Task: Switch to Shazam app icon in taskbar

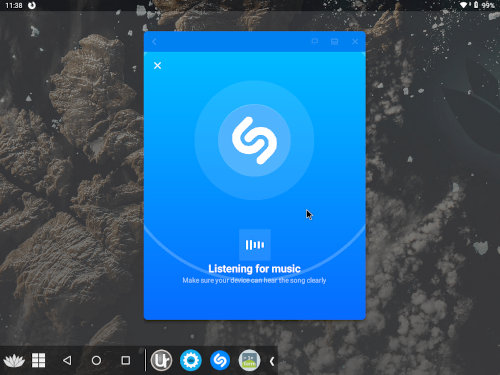Action: [220, 360]
